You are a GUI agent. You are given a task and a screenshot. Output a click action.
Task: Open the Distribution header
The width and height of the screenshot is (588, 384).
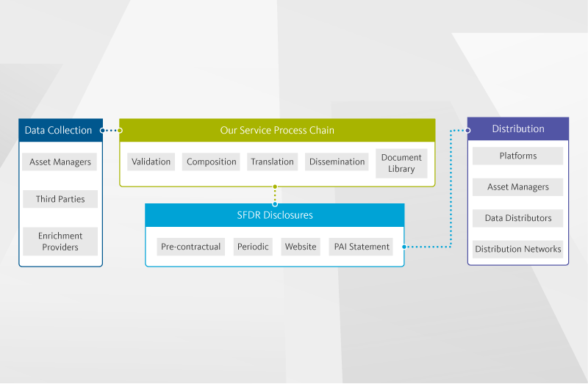(x=518, y=128)
